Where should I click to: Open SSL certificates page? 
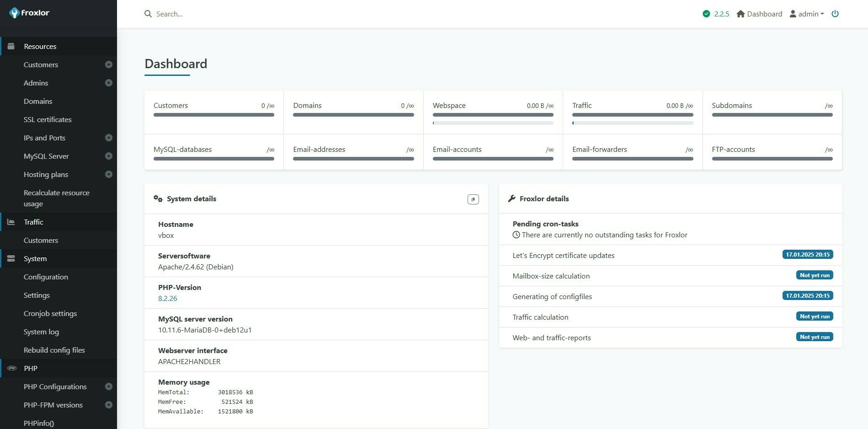click(48, 119)
